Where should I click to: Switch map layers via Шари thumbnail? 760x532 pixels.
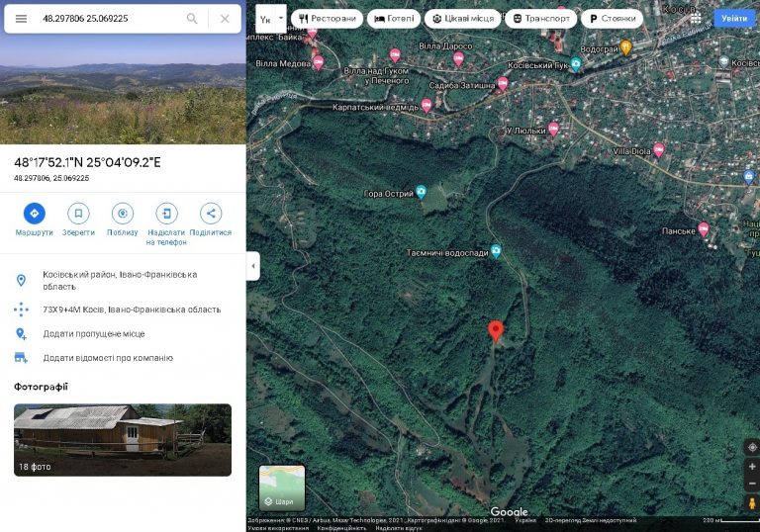(x=282, y=488)
